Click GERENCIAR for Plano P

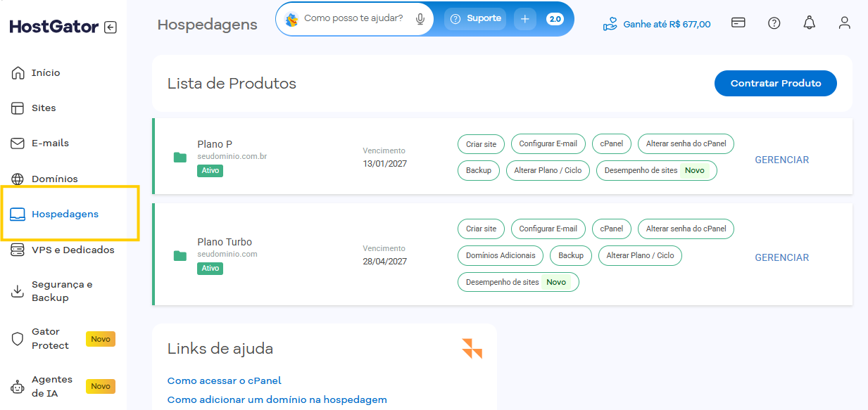pos(782,160)
